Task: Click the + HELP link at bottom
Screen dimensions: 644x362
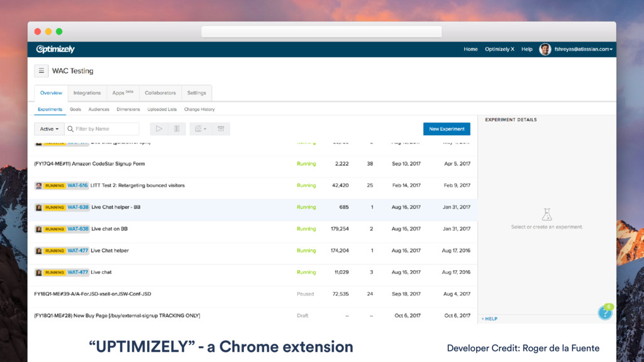Action: [x=489, y=319]
